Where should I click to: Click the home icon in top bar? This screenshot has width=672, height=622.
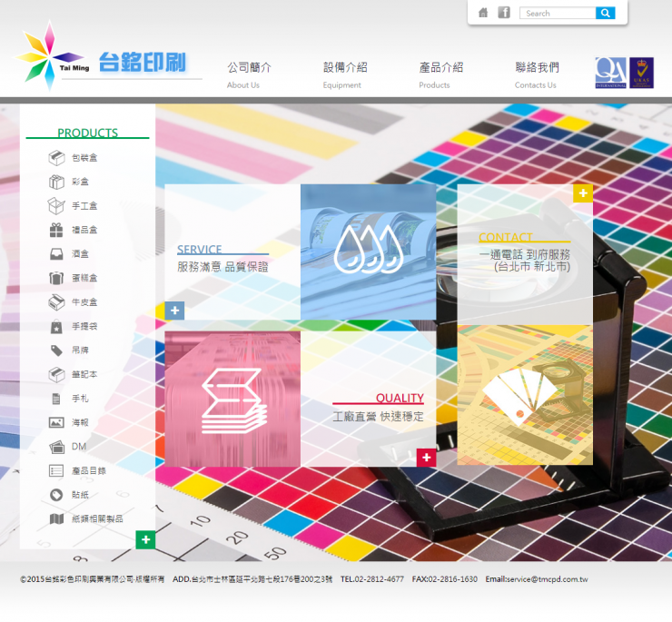click(x=483, y=13)
